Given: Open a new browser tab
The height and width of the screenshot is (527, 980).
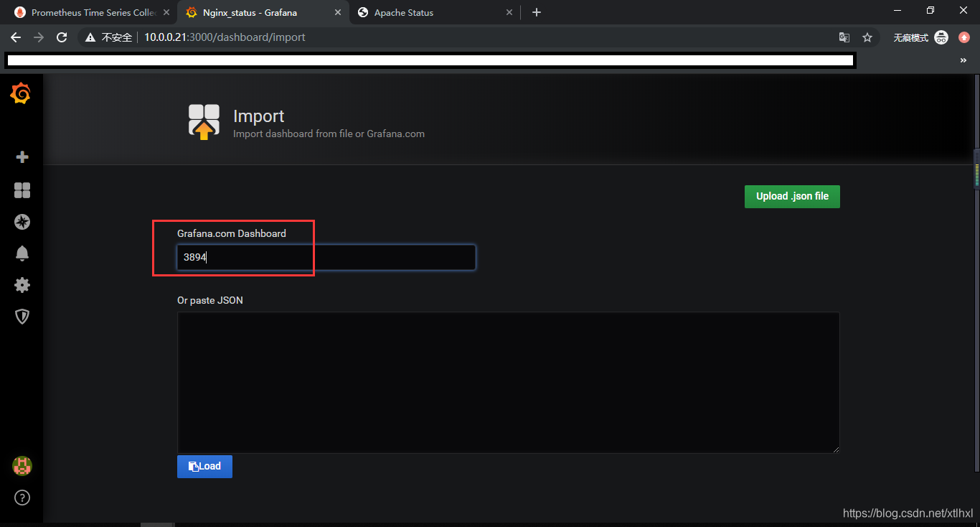Looking at the screenshot, I should tap(537, 12).
